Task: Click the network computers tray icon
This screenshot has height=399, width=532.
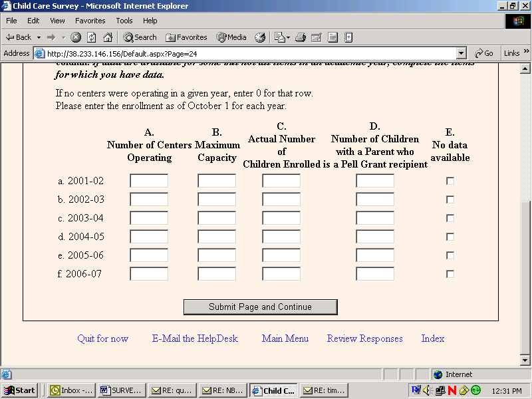Action: [x=440, y=390]
